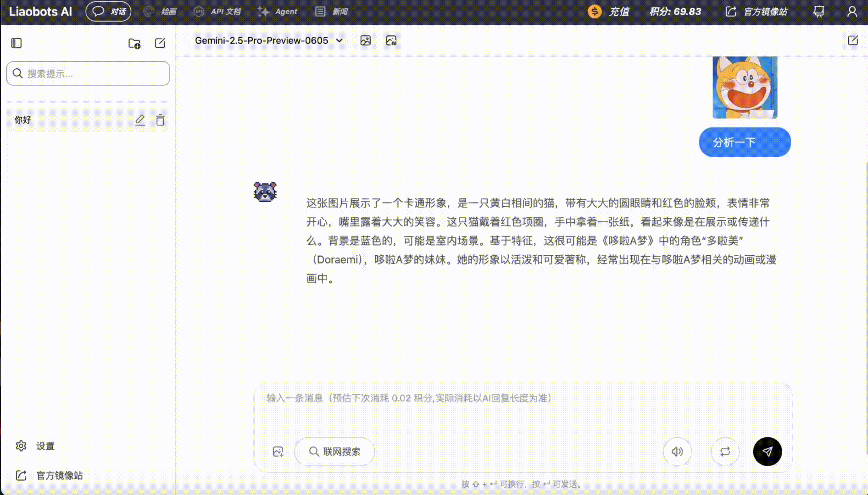This screenshot has width=868, height=495.
Task: Click the chat area scrollbar
Action: click(866, 307)
